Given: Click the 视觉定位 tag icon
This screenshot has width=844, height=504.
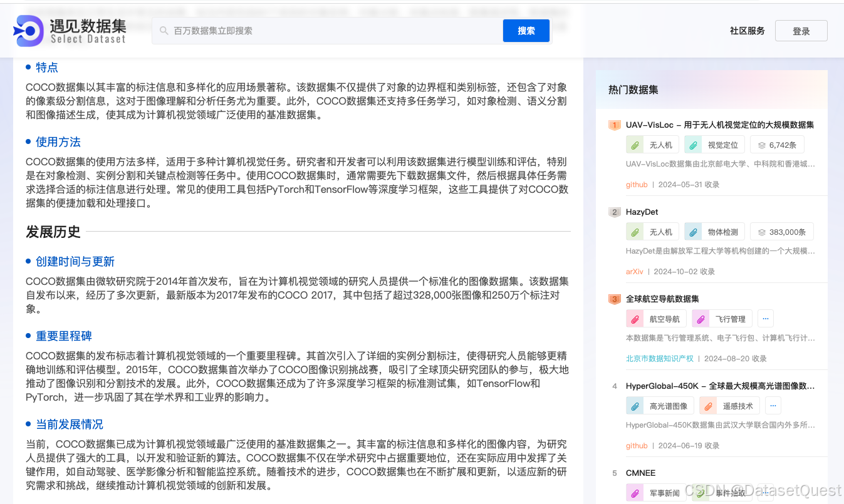Looking at the screenshot, I should tap(693, 145).
